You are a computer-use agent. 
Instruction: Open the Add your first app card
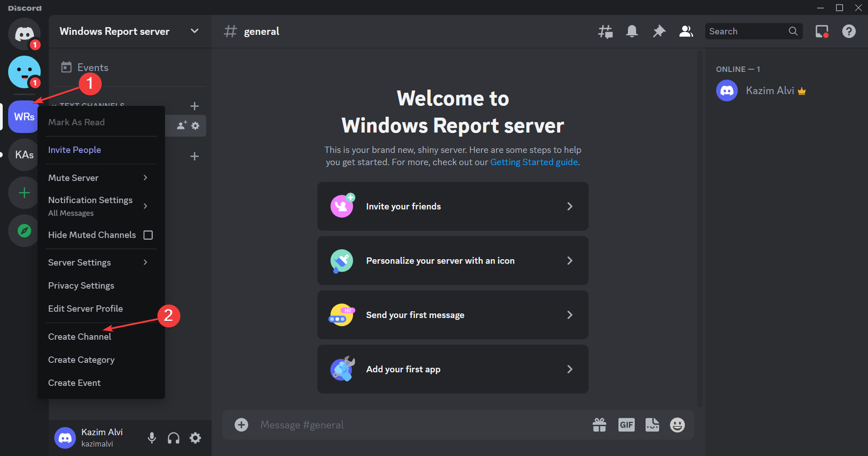(453, 369)
